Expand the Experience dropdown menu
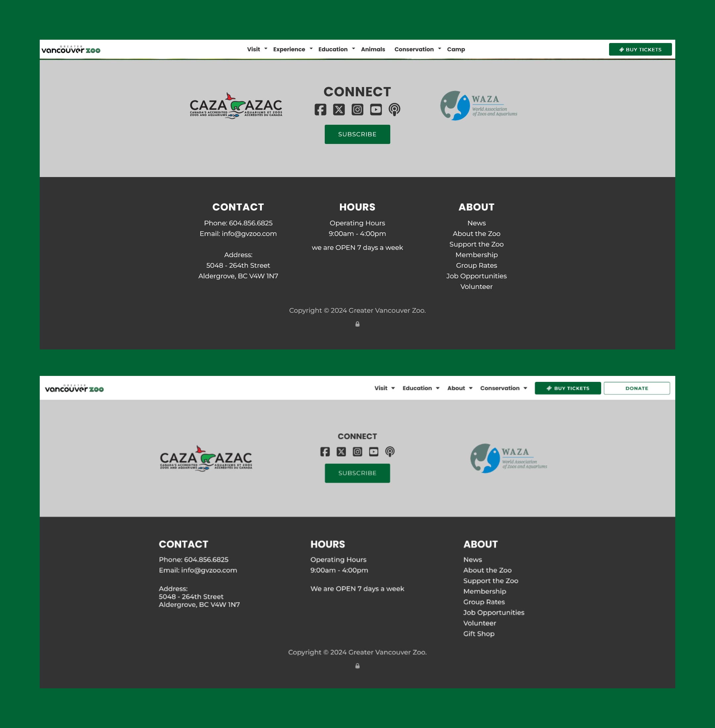Viewport: 715px width, 728px height. [x=291, y=49]
